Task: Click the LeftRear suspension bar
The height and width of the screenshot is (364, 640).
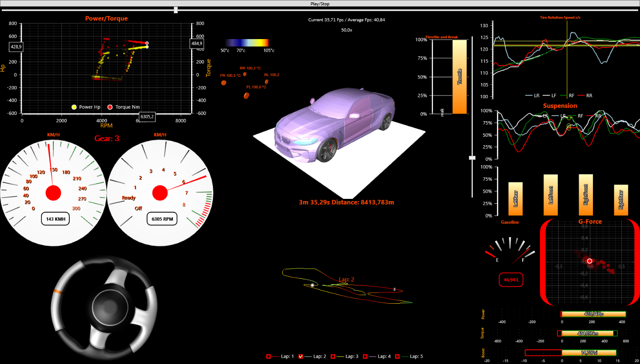Action: [516, 199]
